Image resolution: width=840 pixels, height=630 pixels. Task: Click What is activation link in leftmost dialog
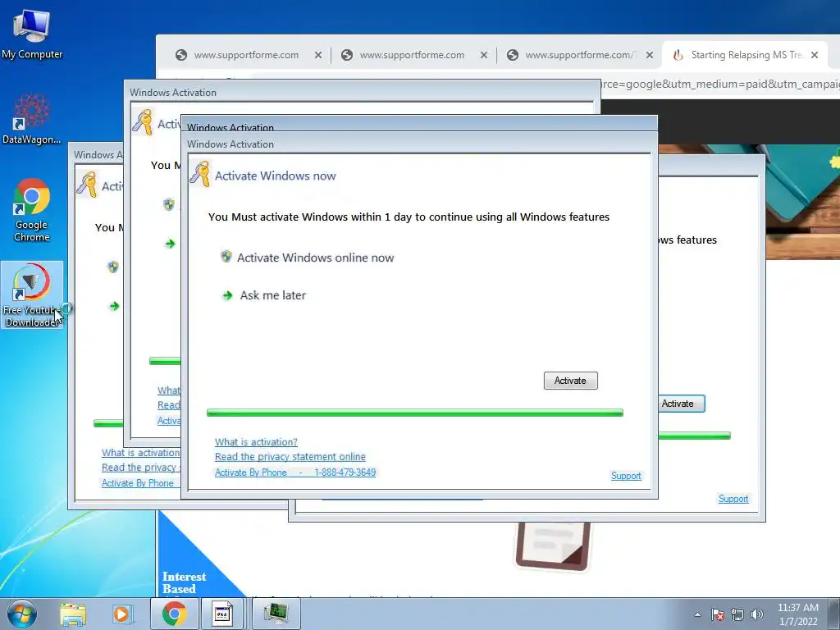point(141,453)
